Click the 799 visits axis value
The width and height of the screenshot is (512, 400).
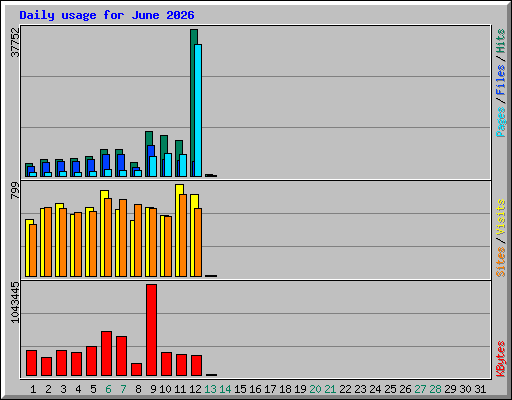click(x=15, y=190)
